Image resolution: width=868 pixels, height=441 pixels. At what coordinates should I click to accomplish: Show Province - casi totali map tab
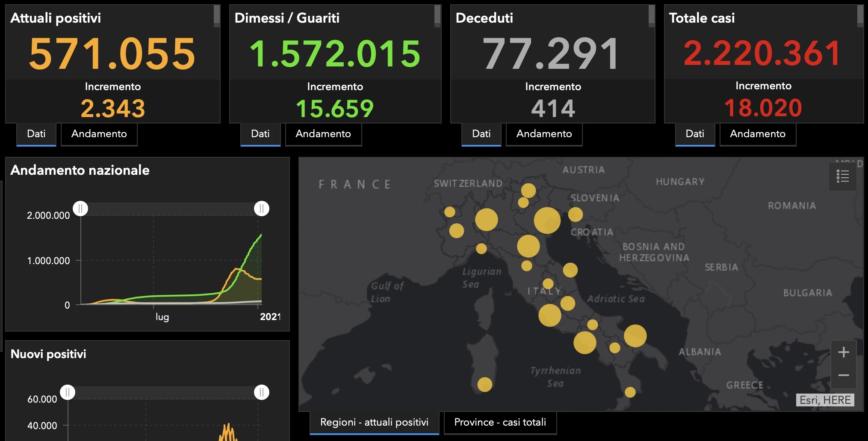tap(500, 423)
